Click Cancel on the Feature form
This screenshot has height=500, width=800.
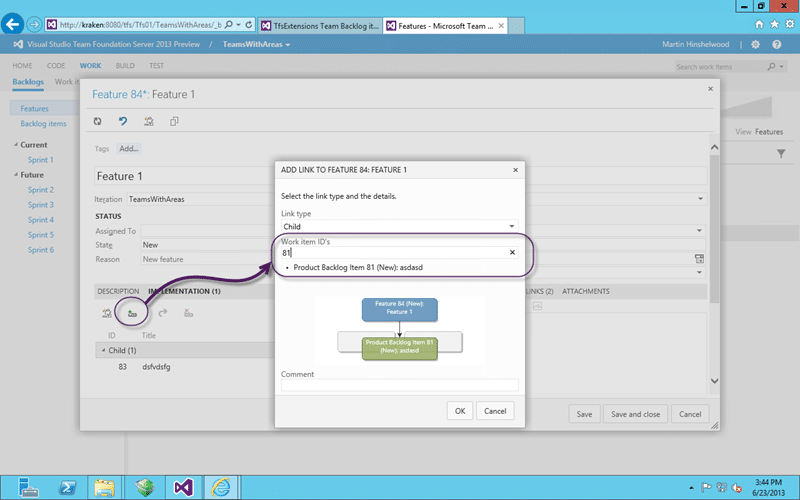click(690, 414)
